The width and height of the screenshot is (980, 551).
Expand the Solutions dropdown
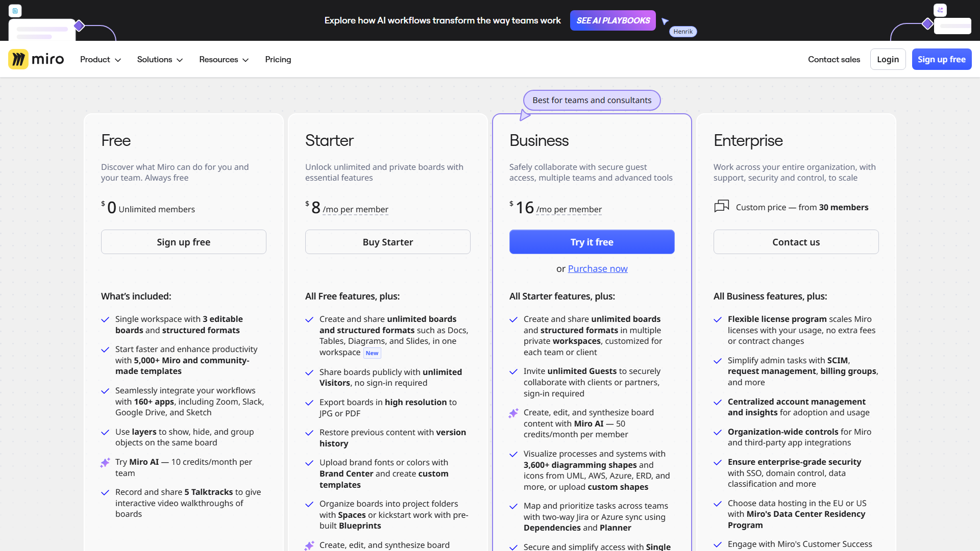tap(159, 59)
